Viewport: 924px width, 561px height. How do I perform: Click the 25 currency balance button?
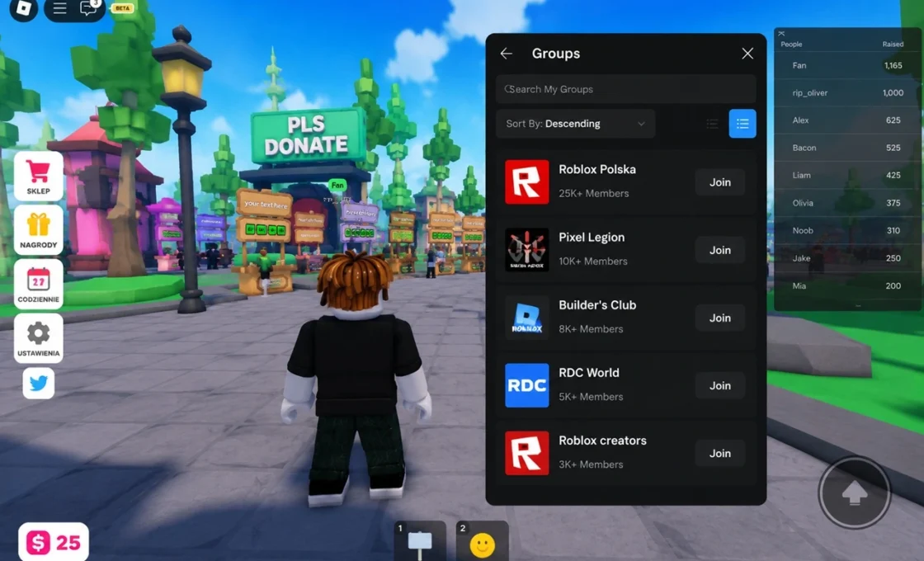pos(54,542)
